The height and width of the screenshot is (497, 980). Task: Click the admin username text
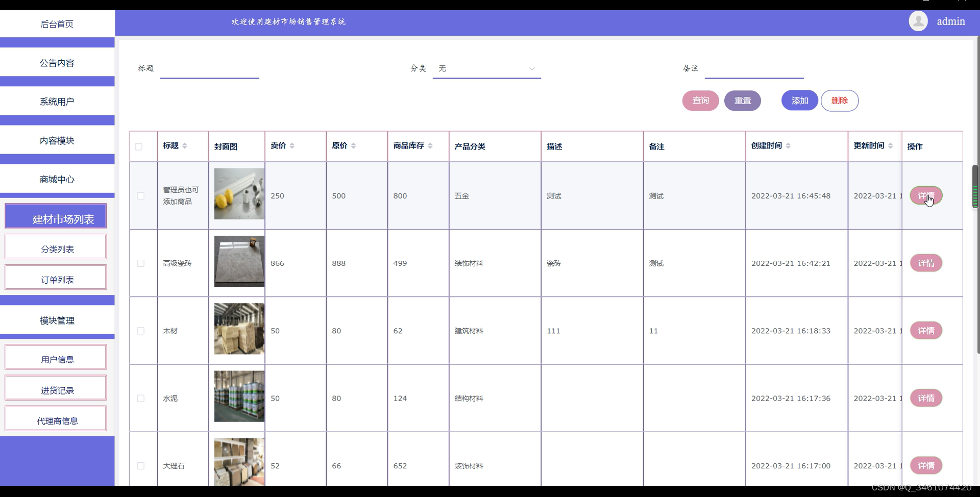(x=951, y=21)
